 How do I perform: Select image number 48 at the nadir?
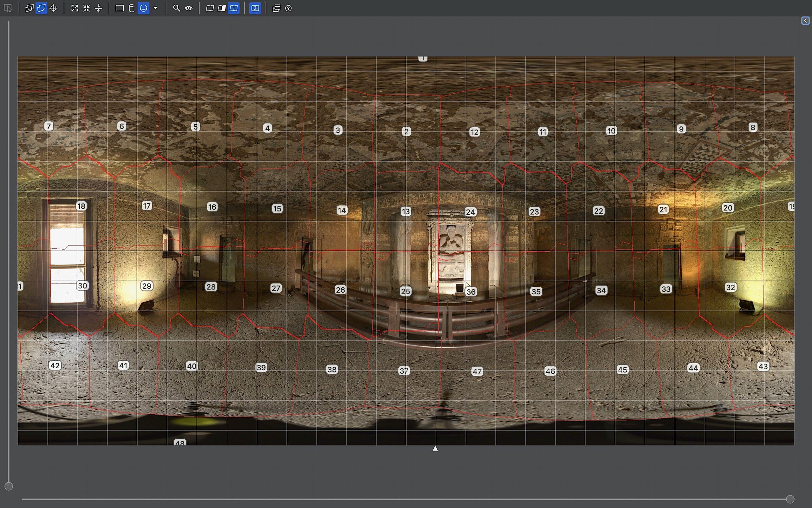pos(180,443)
